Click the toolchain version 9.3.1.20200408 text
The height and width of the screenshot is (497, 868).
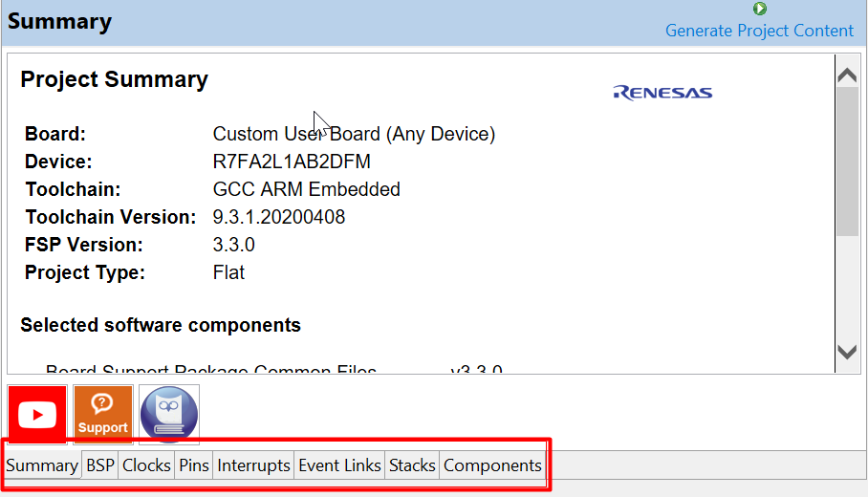coord(279,217)
